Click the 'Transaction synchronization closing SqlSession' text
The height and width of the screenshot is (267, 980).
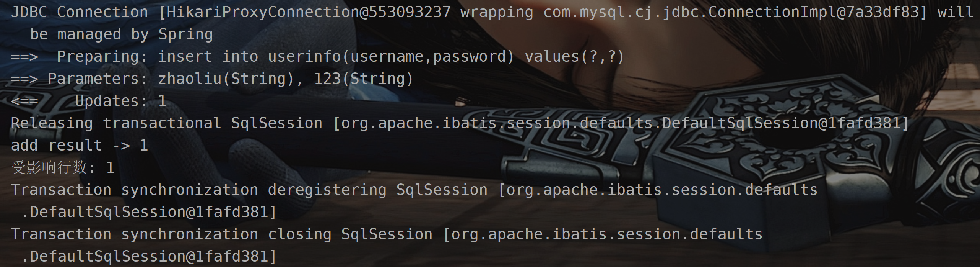click(x=222, y=234)
